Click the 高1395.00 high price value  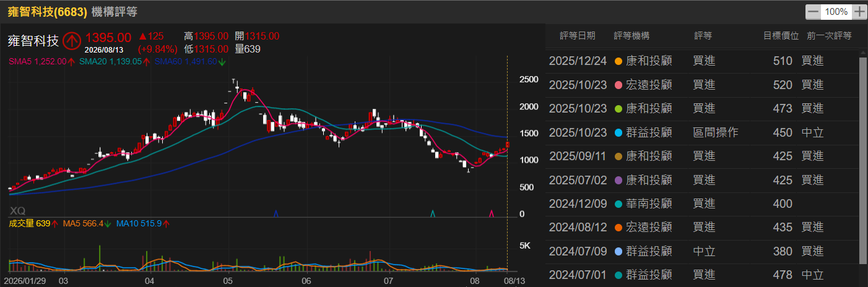[206, 36]
